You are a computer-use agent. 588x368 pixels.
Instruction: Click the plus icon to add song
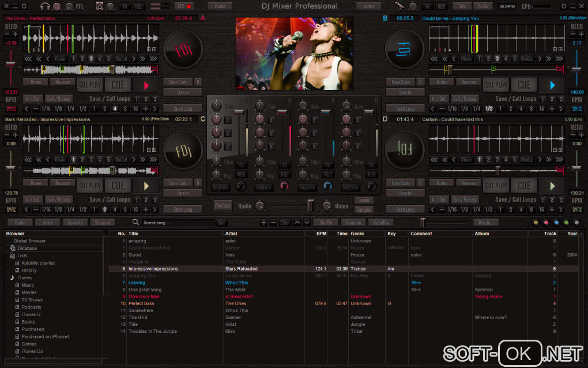pyautogui.click(x=263, y=223)
